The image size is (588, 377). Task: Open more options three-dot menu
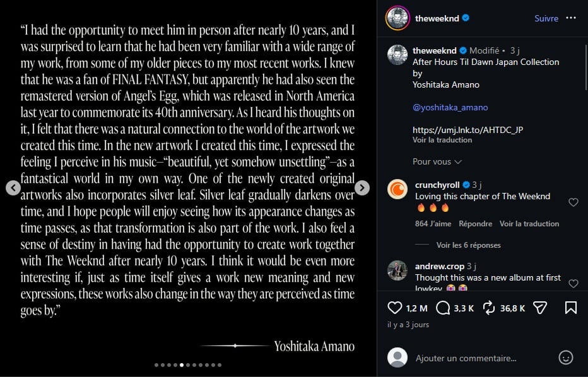point(571,18)
